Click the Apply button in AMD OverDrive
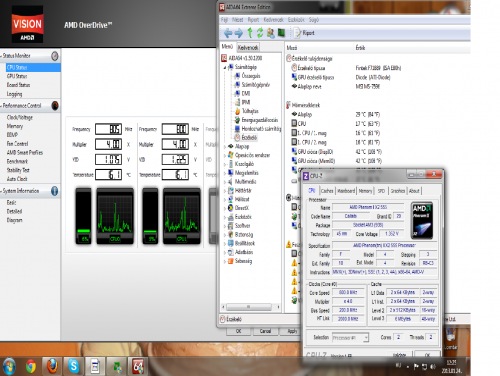This screenshot has width=500, height=376. (292, 331)
